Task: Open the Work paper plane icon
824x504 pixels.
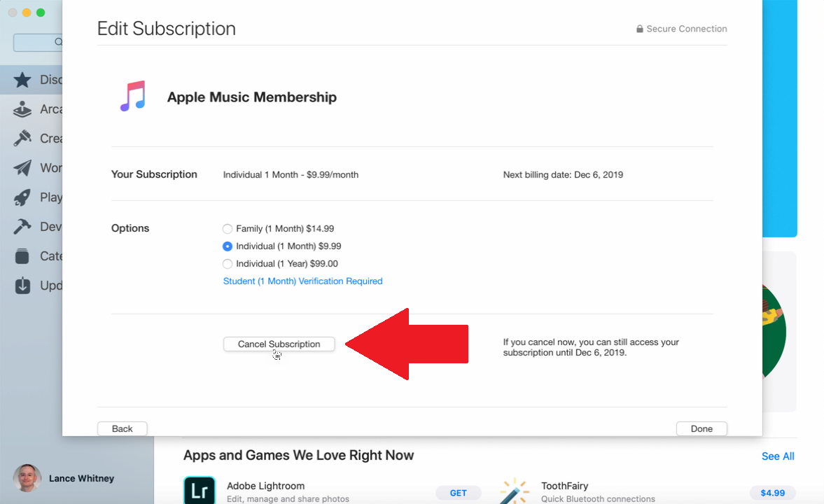Action: click(x=22, y=168)
